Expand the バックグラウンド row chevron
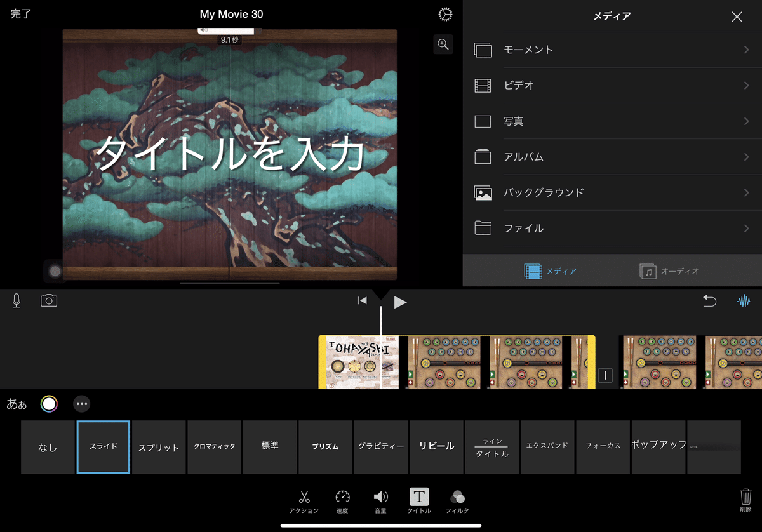762x532 pixels. pyautogui.click(x=747, y=192)
